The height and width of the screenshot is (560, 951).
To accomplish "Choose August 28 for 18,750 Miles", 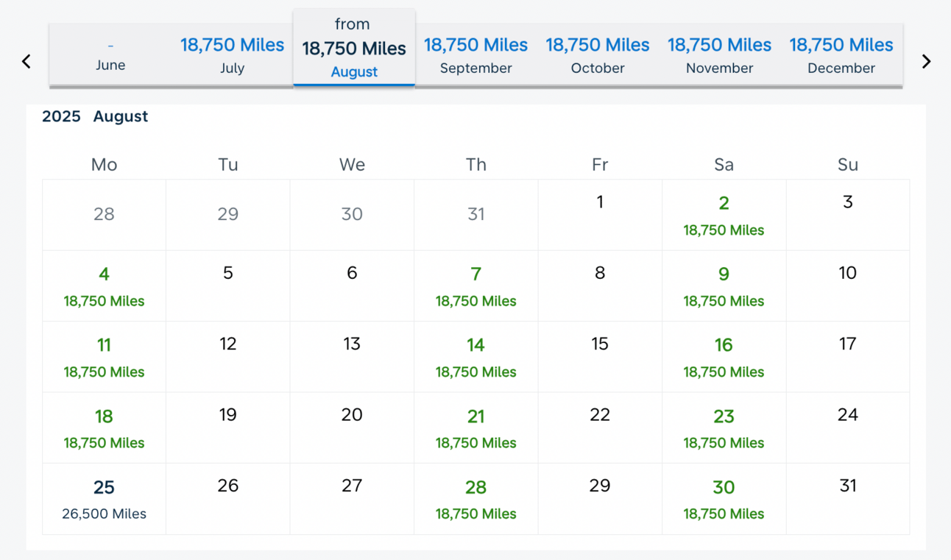I will click(x=475, y=499).
